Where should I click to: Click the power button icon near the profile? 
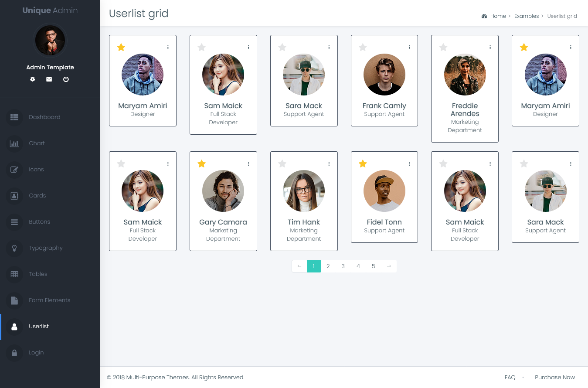click(65, 79)
